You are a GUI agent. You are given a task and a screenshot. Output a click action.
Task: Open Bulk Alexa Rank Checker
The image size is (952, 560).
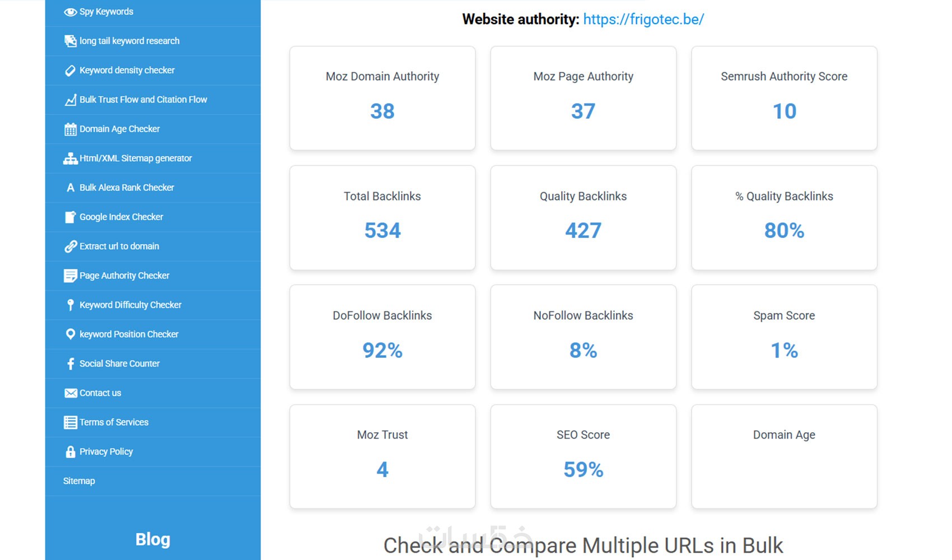click(127, 188)
